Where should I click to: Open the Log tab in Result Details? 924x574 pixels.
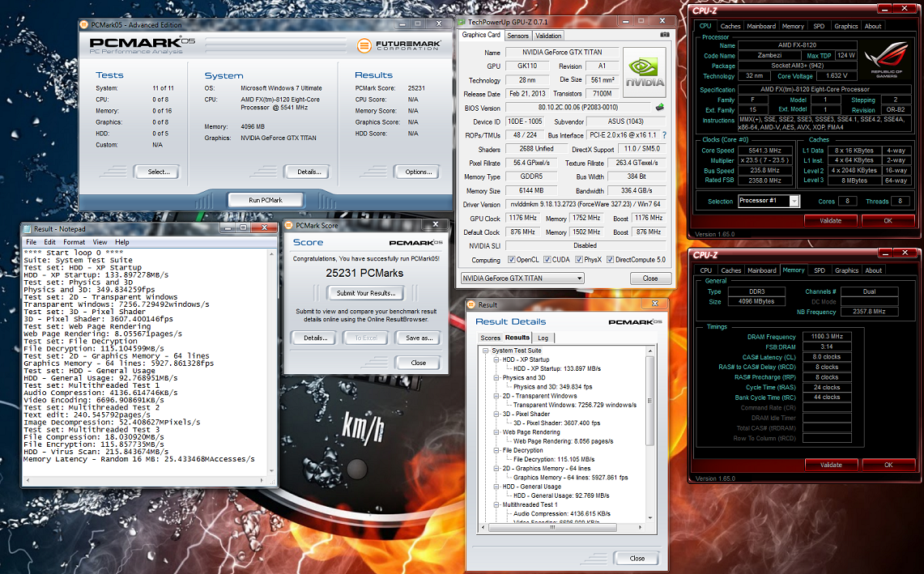click(543, 338)
